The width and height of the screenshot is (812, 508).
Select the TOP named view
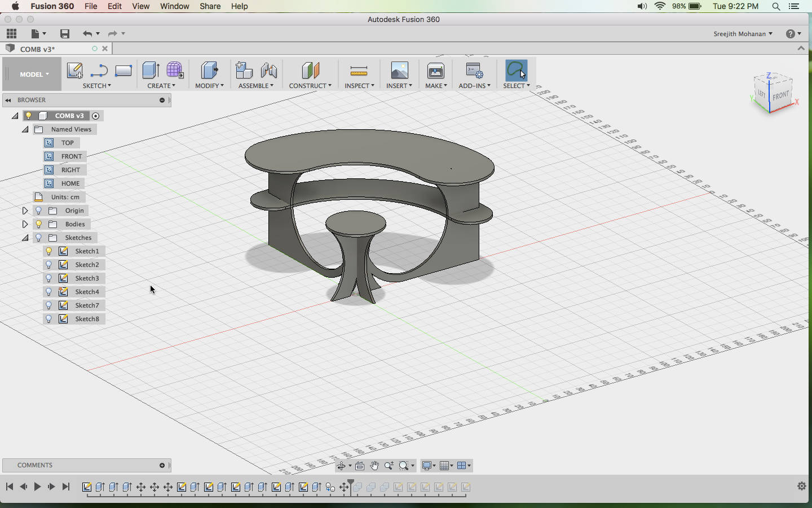click(67, 143)
